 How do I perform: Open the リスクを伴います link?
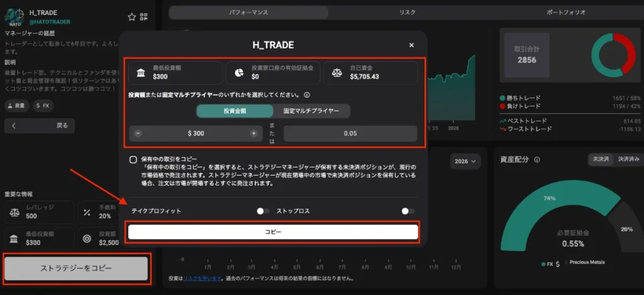(203, 279)
